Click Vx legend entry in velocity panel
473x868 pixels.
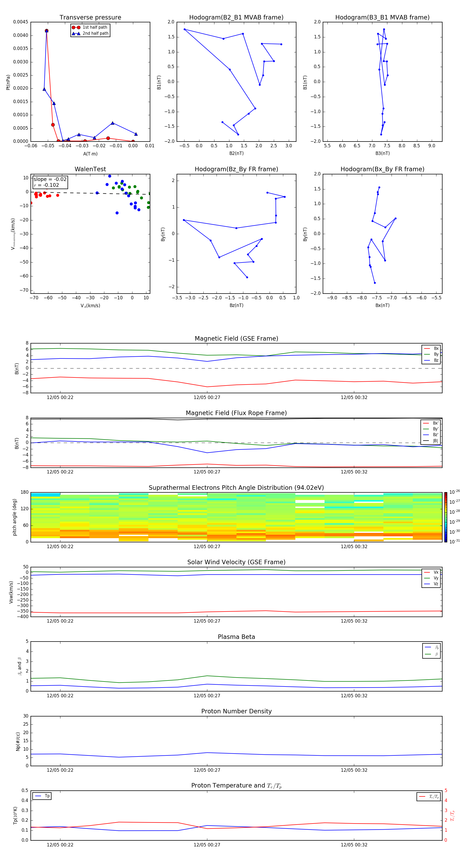431,572
